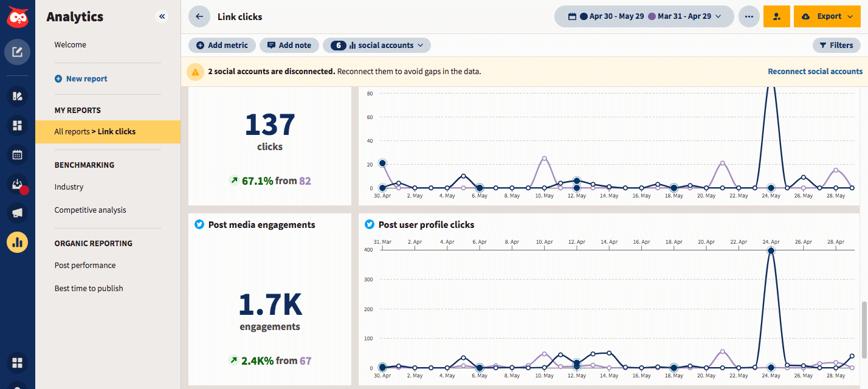Select Post performance in sidebar
The width and height of the screenshot is (868, 389).
pyautogui.click(x=85, y=266)
